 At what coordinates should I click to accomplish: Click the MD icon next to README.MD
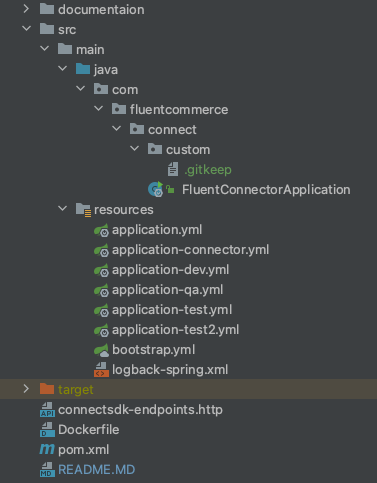[x=47, y=469]
